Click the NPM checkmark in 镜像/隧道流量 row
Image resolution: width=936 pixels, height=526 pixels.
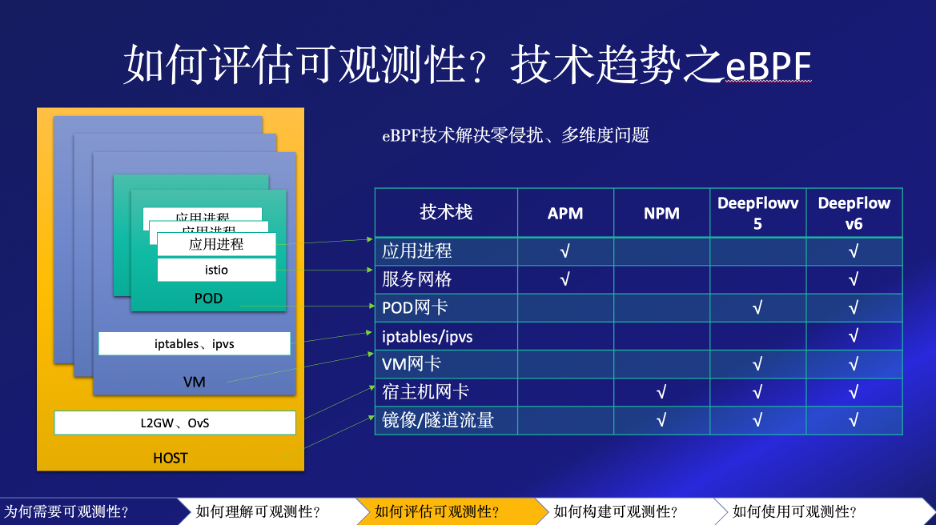click(x=661, y=420)
